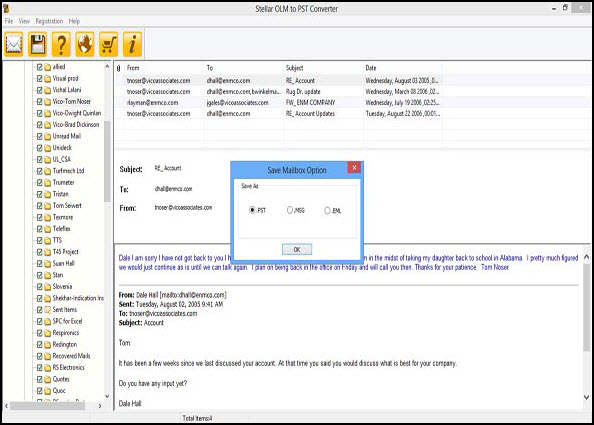Viewport: 594px width, 425px height.
Task: Open the File menu
Action: point(9,21)
